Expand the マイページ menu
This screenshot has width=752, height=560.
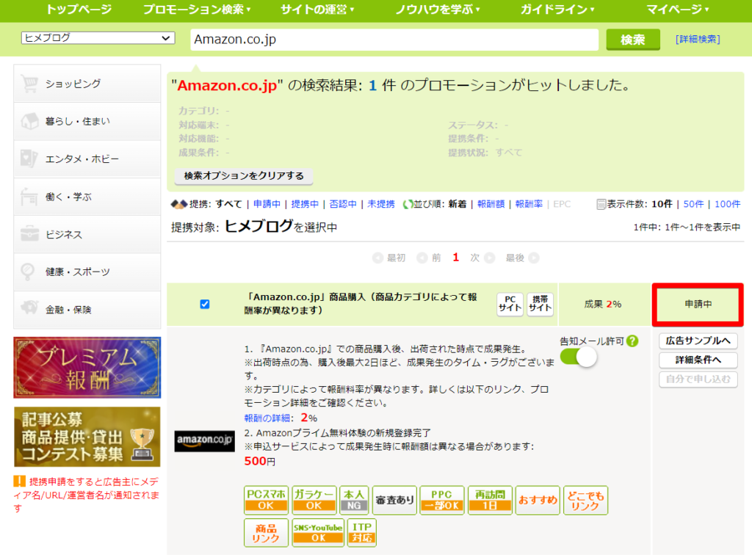678,9
